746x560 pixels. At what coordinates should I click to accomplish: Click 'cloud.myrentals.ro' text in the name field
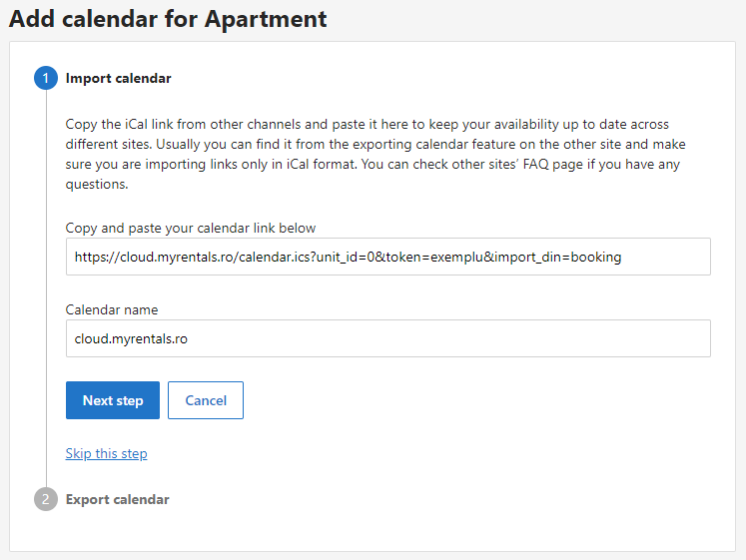[x=131, y=338]
